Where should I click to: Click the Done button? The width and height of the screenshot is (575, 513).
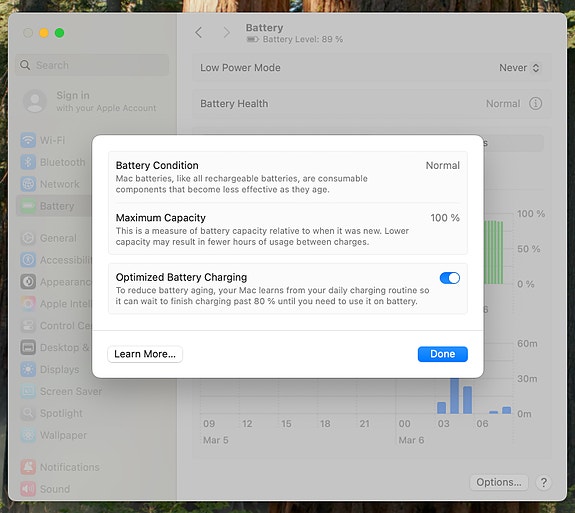443,354
